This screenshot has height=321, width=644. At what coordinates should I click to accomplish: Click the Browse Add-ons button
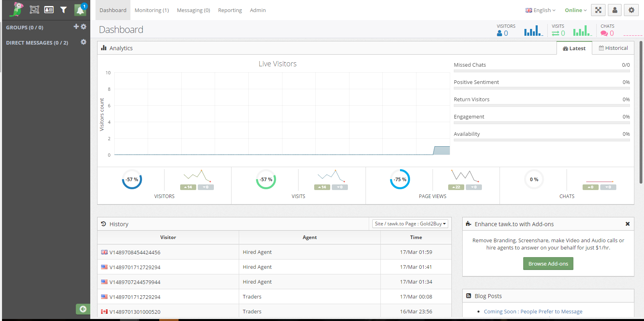(548, 264)
